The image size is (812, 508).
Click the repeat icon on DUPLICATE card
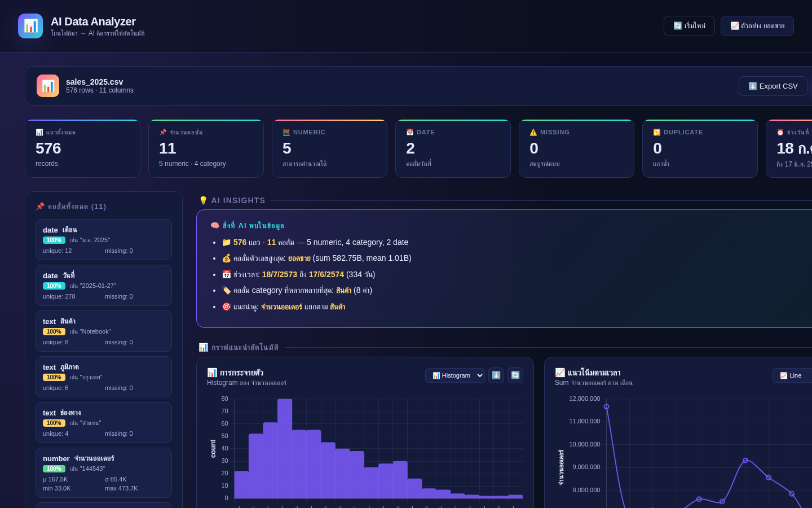(657, 132)
